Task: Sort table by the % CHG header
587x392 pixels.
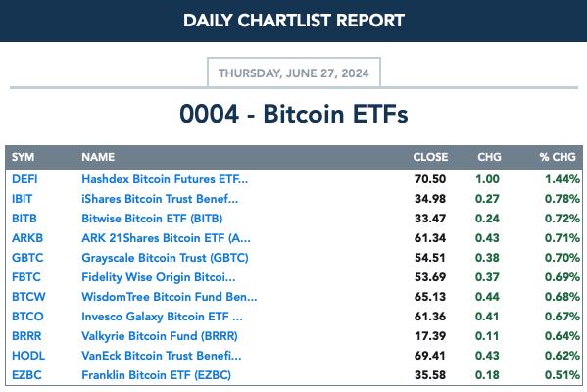Action: pyautogui.click(x=558, y=157)
